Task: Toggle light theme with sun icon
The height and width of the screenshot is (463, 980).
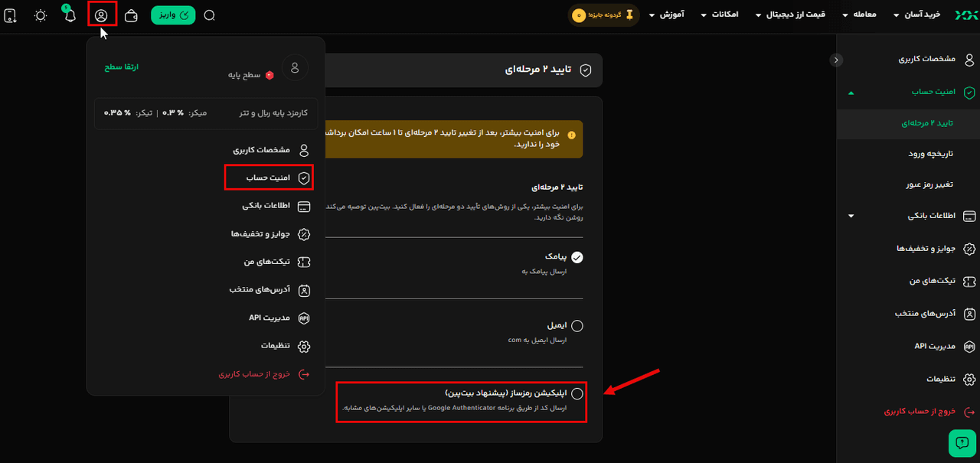Action: coord(41,15)
